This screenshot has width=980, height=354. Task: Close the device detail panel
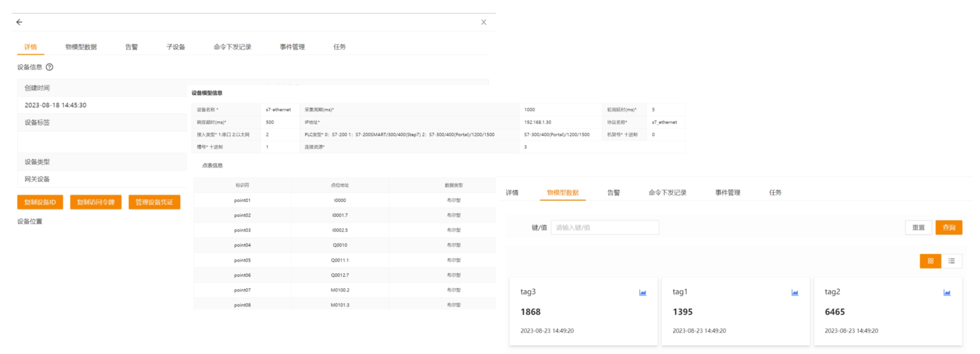pyautogui.click(x=484, y=22)
